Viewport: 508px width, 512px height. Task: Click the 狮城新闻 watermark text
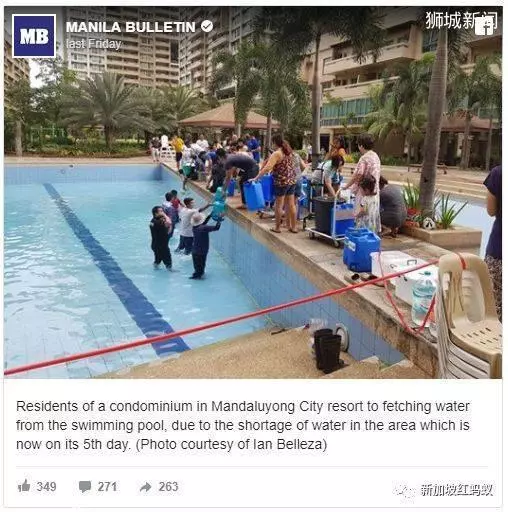tap(461, 20)
